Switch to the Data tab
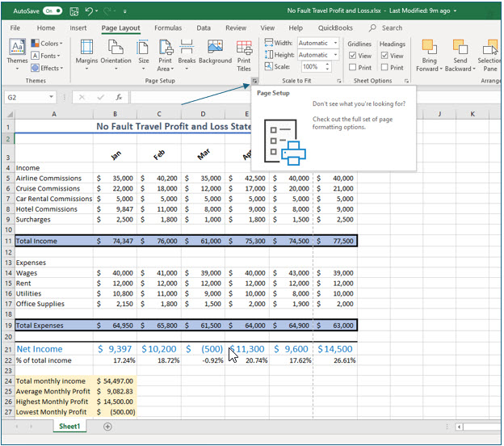Image resolution: width=504 pixels, height=446 pixels. click(x=204, y=28)
